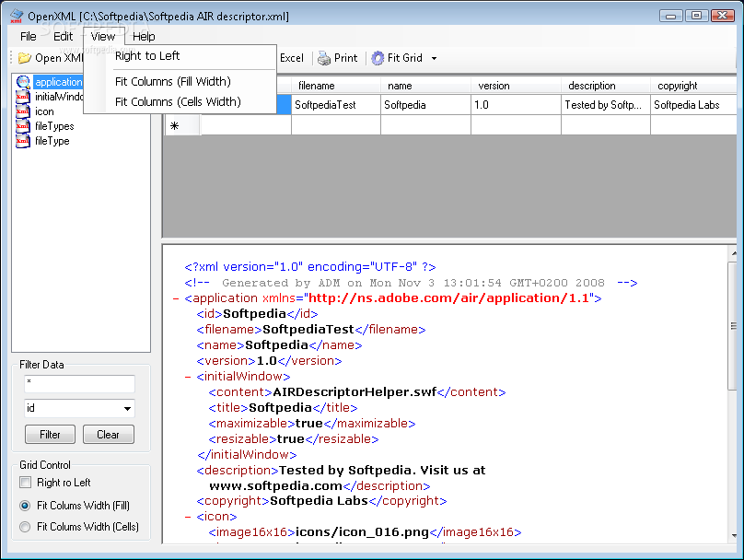This screenshot has width=744, height=560.
Task: Click the Print printer icon
Action: point(324,58)
